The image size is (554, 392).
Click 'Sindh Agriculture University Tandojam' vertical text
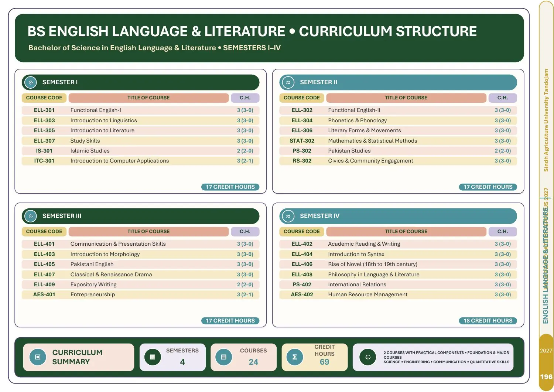tap(546, 120)
